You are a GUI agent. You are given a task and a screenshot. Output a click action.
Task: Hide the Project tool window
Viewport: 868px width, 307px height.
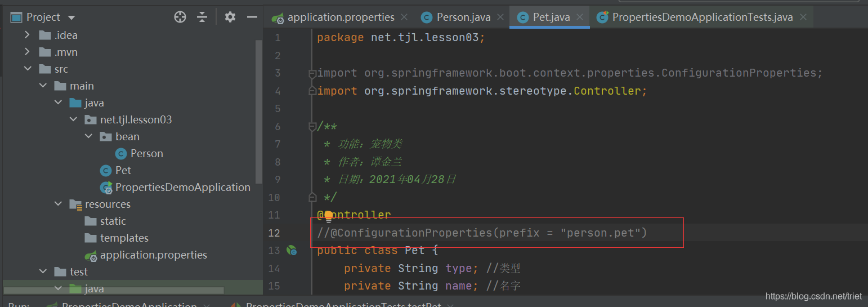252,17
